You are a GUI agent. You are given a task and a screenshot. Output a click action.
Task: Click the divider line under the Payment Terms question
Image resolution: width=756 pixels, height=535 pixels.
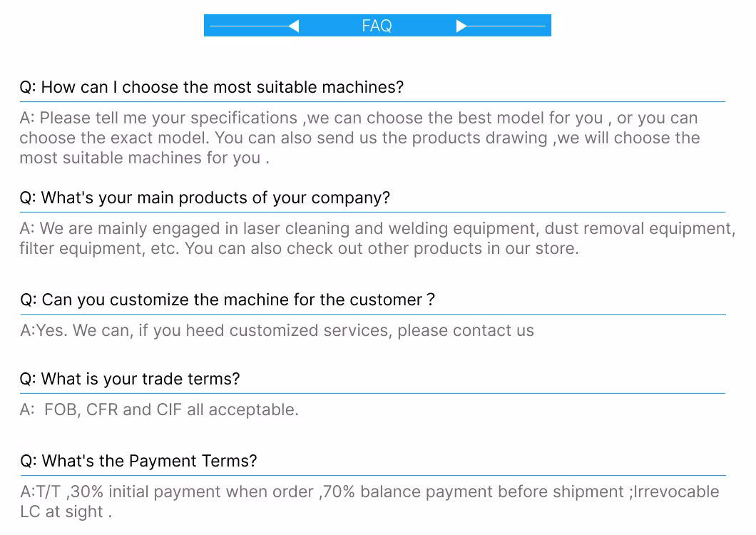tap(372, 475)
